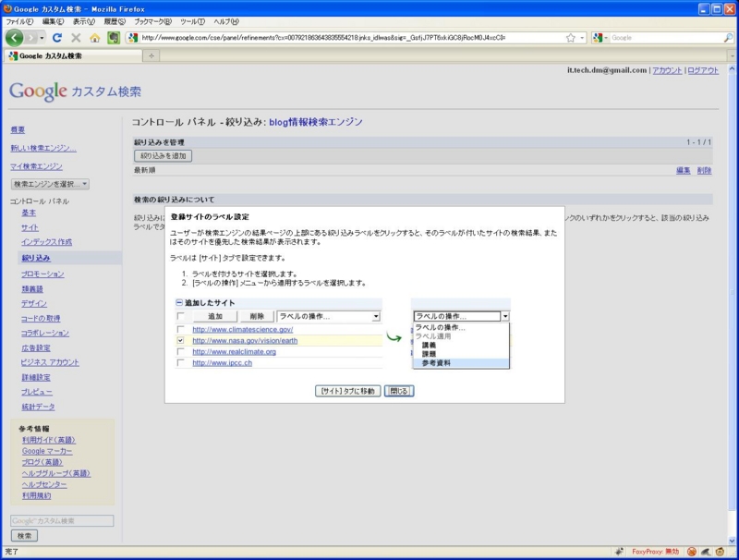This screenshot has height=560, width=739.
Task: Click the 絞り込みを追加 button
Action: pos(164,155)
